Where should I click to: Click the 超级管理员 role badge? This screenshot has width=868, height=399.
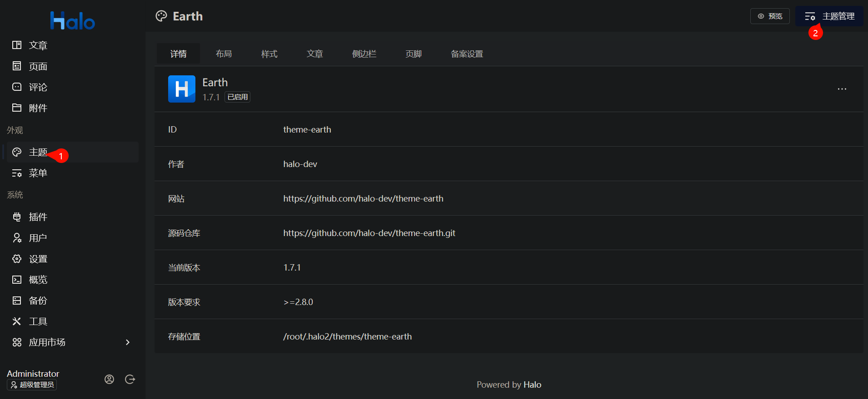tap(32, 384)
